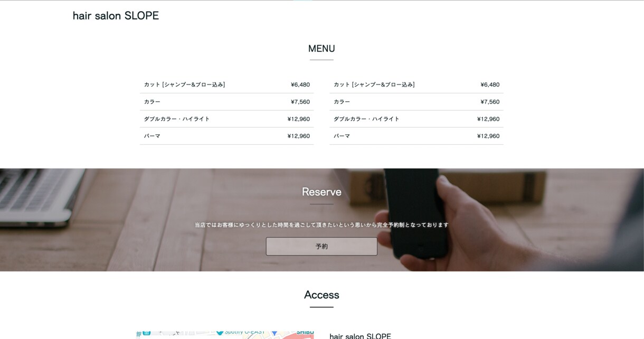Click right column ダブルカラー price ¥12,960
The image size is (644, 339).
(488, 119)
